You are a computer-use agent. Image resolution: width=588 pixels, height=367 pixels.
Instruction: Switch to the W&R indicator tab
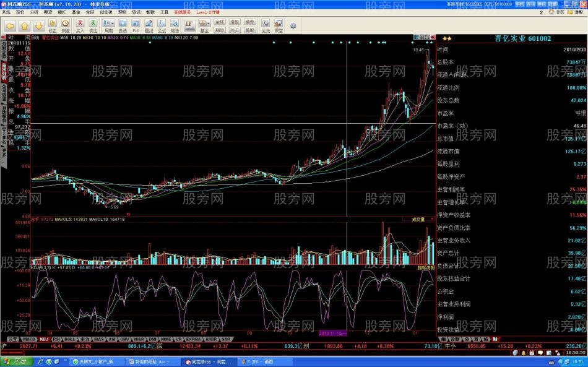(139, 339)
